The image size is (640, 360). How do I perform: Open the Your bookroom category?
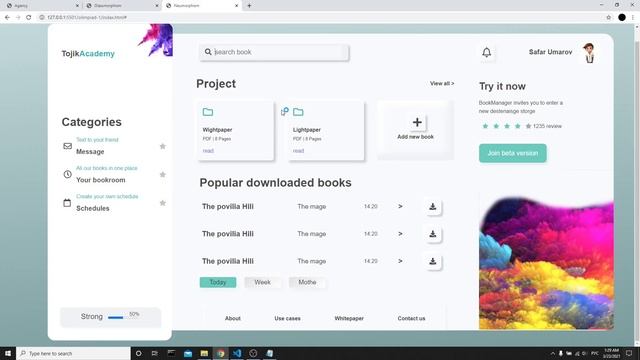point(101,180)
